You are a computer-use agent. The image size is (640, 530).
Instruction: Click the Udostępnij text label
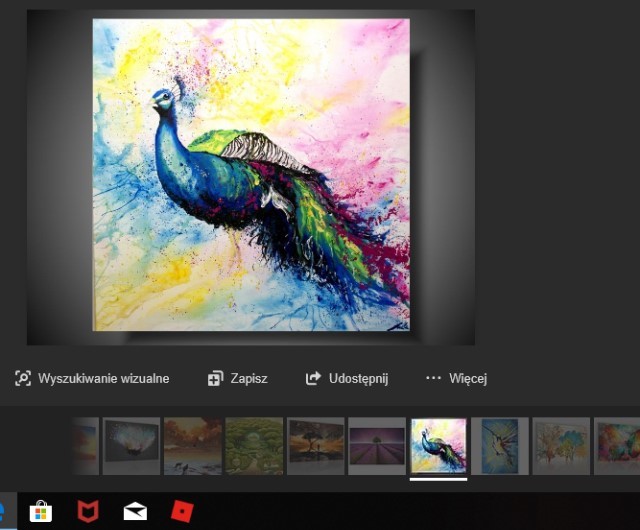[358, 378]
